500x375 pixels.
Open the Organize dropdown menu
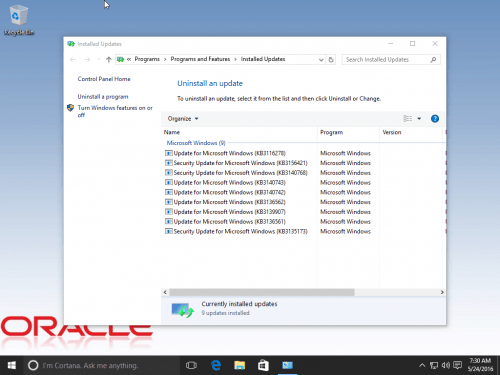click(x=183, y=119)
